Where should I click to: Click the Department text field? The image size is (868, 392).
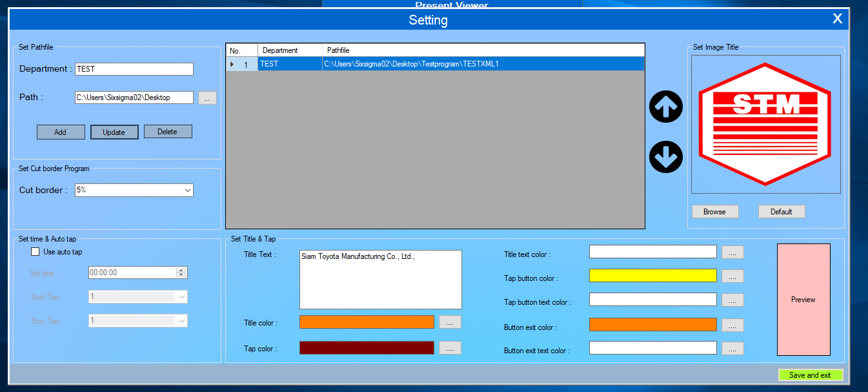pyautogui.click(x=134, y=69)
